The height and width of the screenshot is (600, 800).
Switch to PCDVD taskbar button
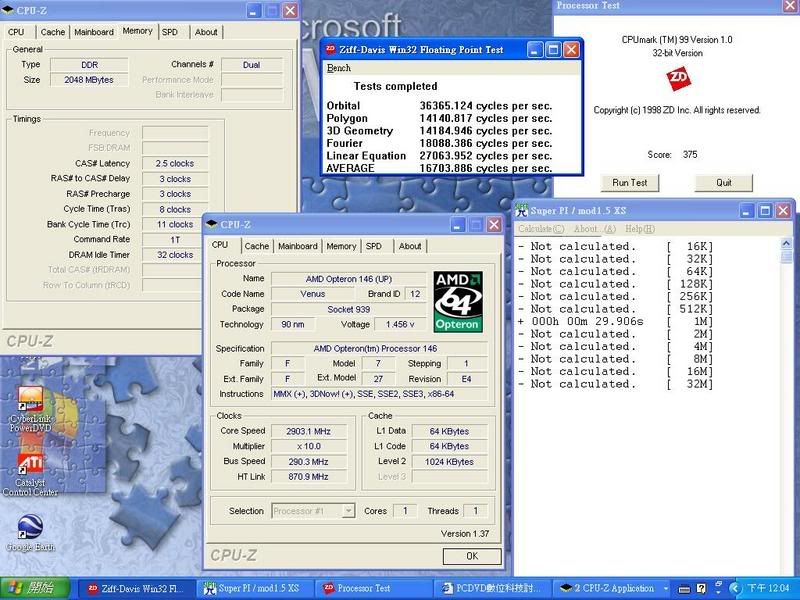492,589
